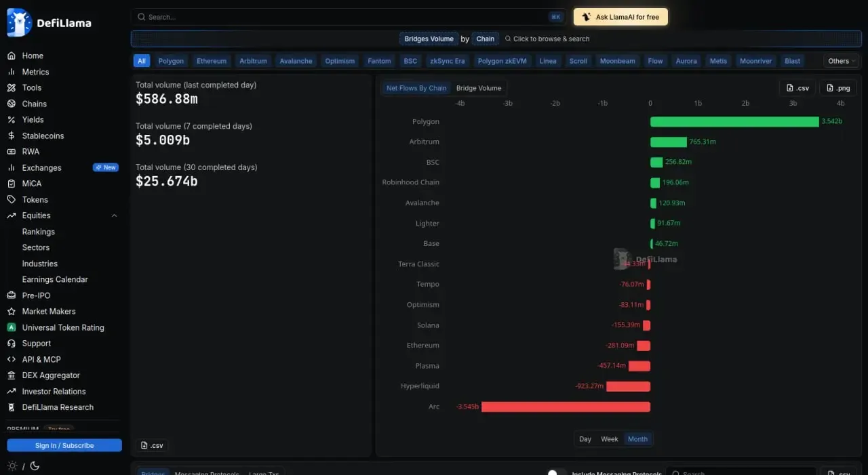Open Exchanges using its sidebar icon
Screen dimensions: 868x475
pyautogui.click(x=11, y=167)
